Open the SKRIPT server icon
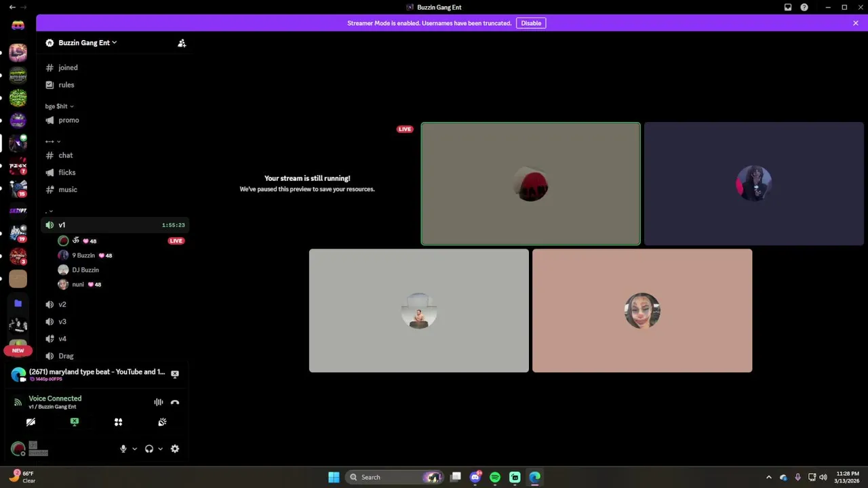The image size is (868, 488). click(18, 211)
